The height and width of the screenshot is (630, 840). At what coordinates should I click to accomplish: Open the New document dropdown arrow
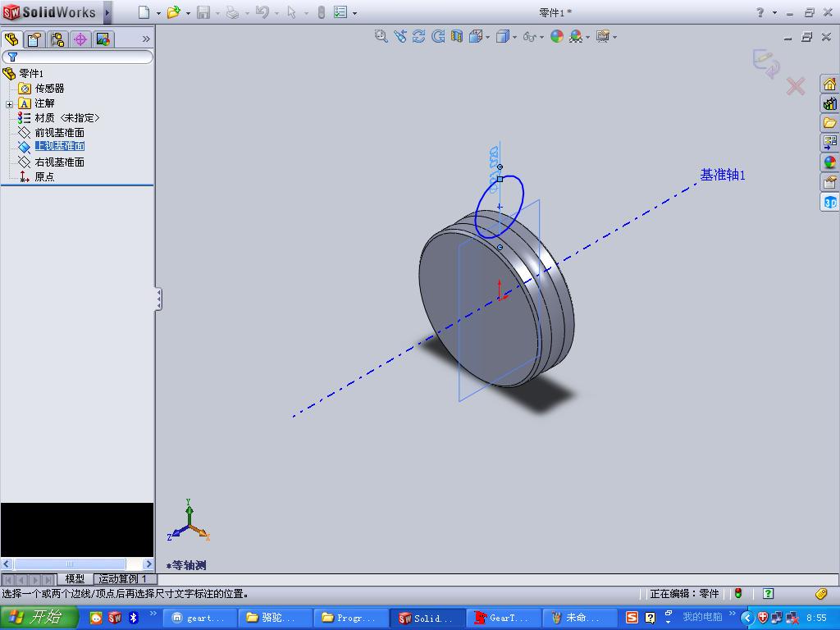click(158, 13)
